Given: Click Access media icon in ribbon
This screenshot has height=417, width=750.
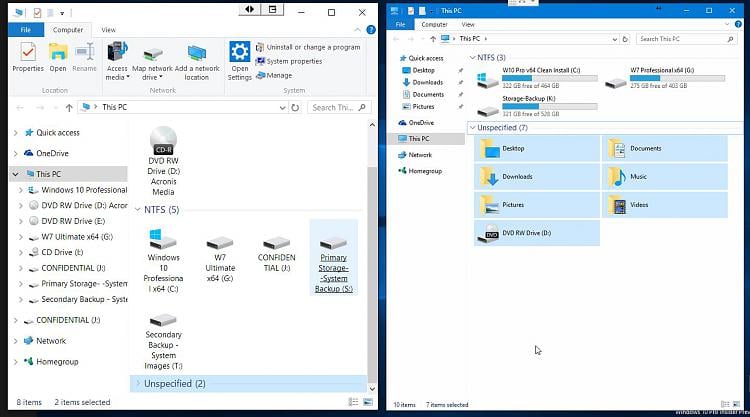Looking at the screenshot, I should (x=117, y=52).
